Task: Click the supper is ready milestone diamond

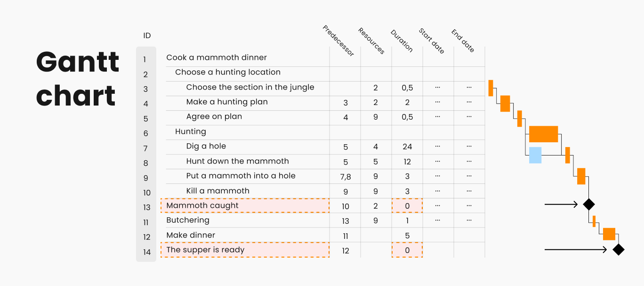Action: click(618, 250)
